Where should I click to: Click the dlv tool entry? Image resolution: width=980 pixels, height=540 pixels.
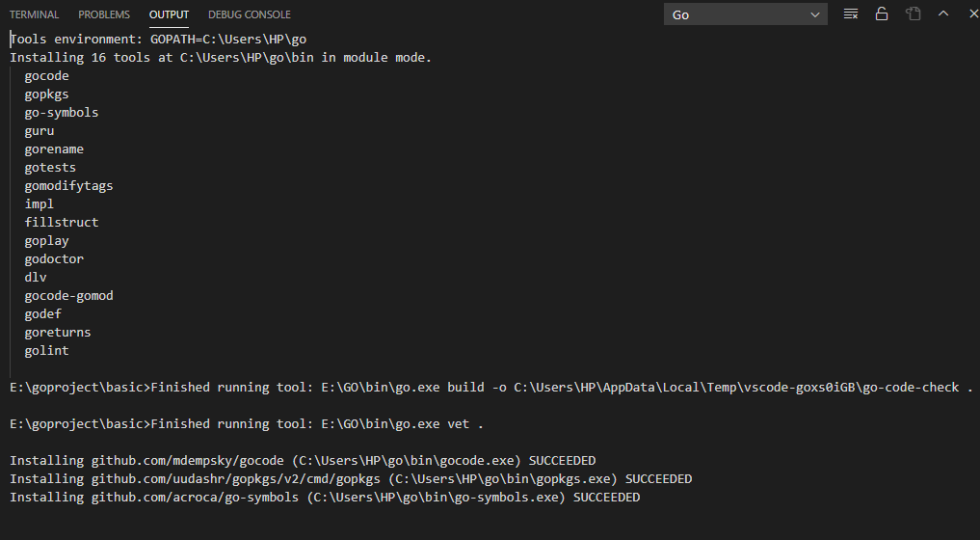pyautogui.click(x=36, y=278)
